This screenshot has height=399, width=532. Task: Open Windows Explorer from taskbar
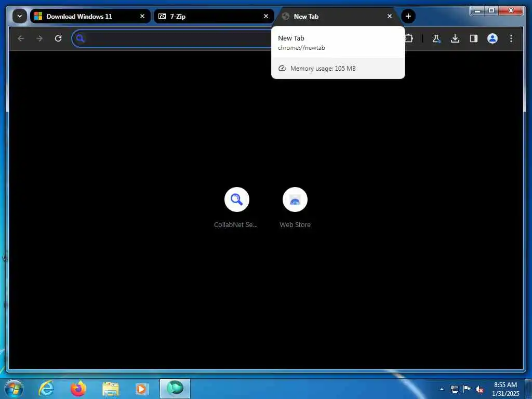tap(111, 389)
